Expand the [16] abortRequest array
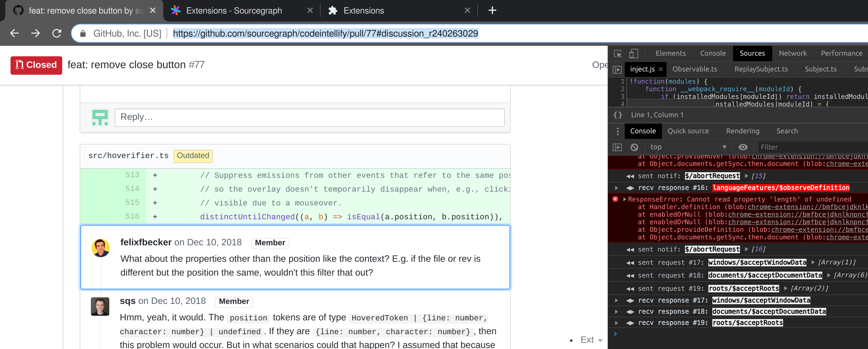This screenshot has height=349, width=868. click(x=746, y=249)
